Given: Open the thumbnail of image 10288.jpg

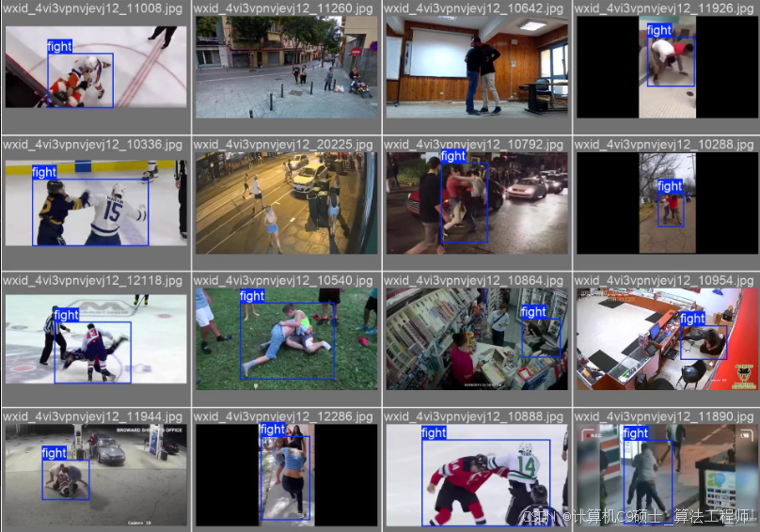Looking at the screenshot, I should 667,203.
